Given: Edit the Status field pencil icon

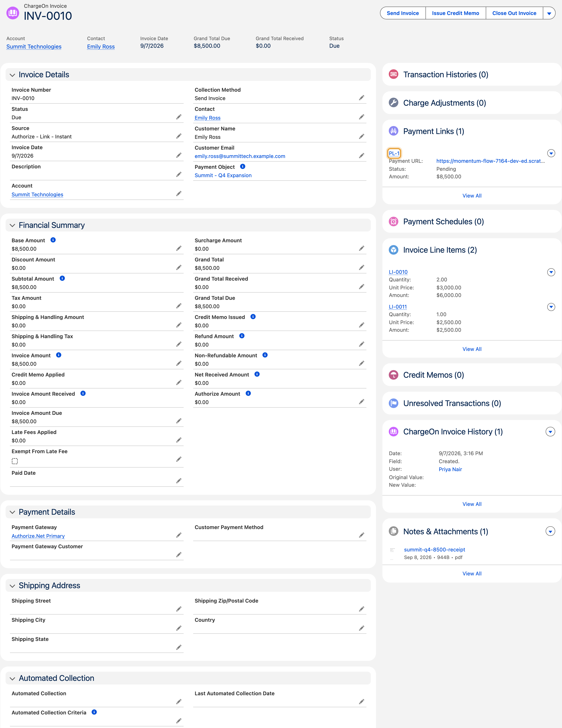Looking at the screenshot, I should [x=179, y=117].
